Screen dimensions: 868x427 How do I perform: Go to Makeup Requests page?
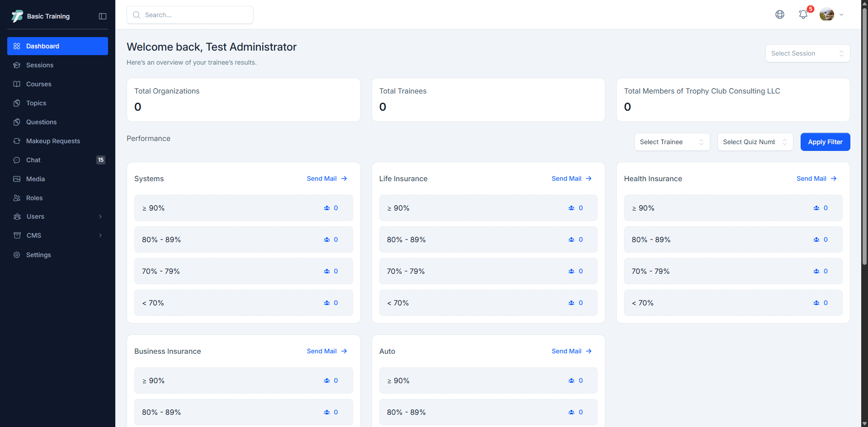click(53, 141)
